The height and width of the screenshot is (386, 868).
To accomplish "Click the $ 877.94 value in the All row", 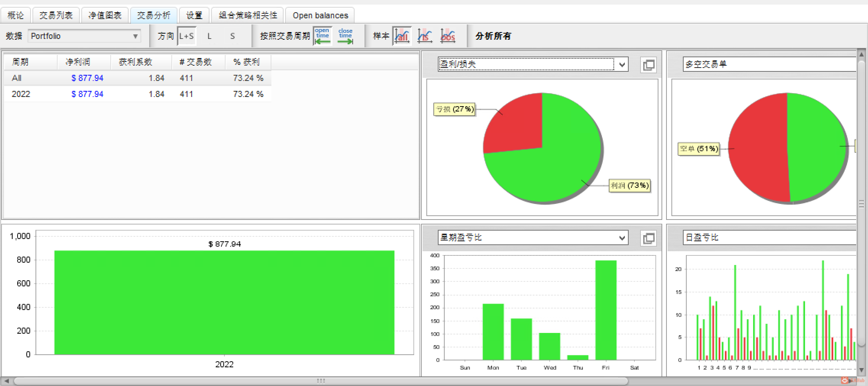I will pyautogui.click(x=87, y=78).
